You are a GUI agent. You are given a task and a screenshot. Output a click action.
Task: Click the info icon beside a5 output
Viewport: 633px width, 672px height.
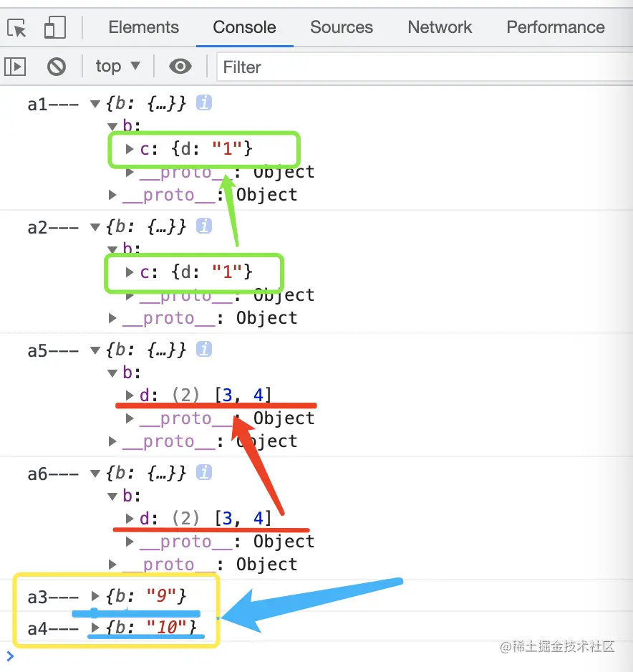tap(204, 350)
